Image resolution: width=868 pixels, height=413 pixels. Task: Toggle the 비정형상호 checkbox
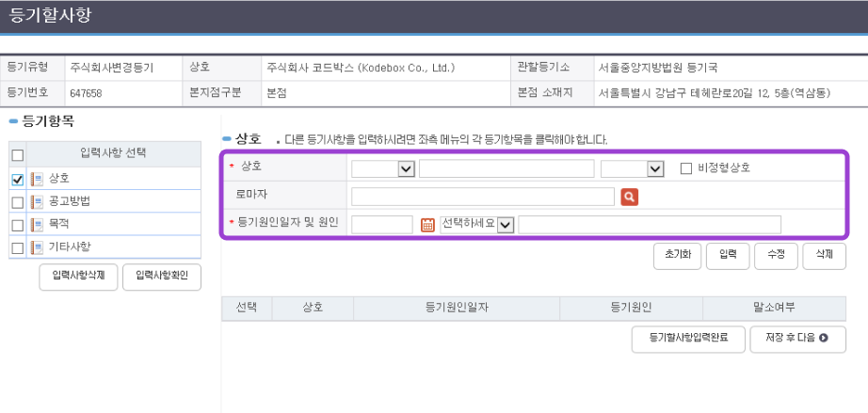pyautogui.click(x=685, y=168)
